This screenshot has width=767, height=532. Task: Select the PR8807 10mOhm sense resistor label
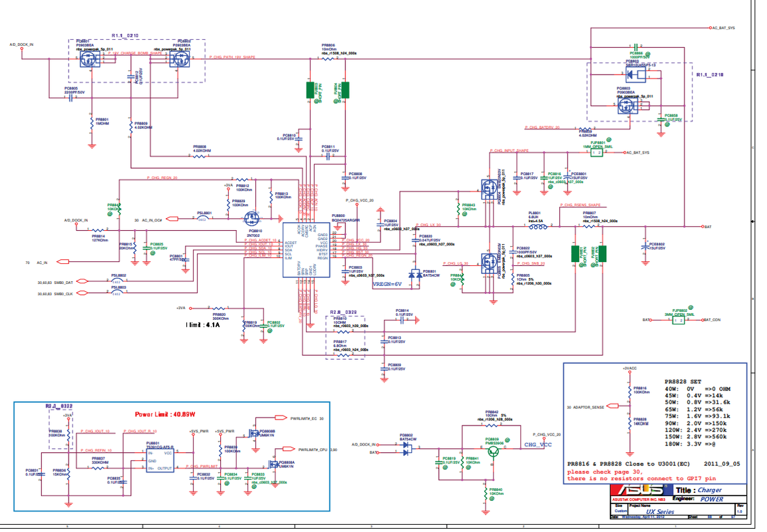tap(600, 217)
